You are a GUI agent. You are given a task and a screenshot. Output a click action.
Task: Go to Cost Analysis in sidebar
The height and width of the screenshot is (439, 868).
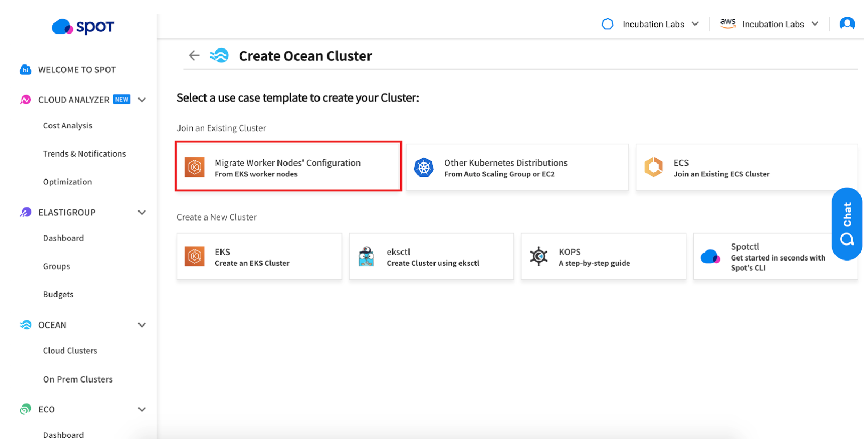(x=68, y=126)
